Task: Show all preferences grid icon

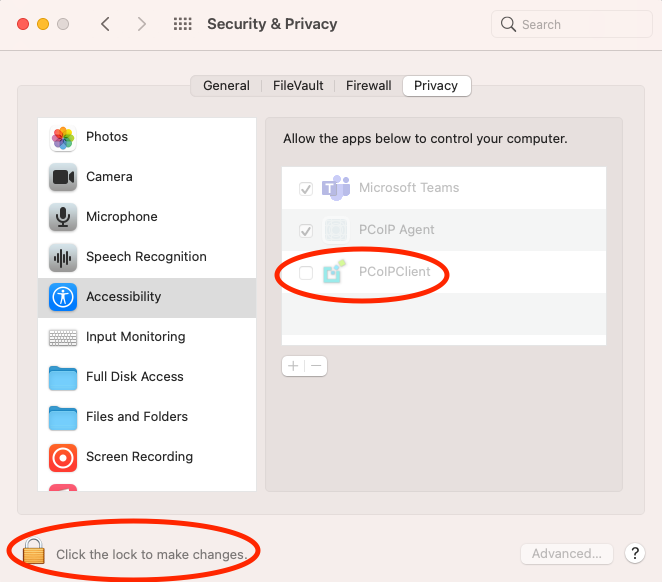Action: coord(183,24)
